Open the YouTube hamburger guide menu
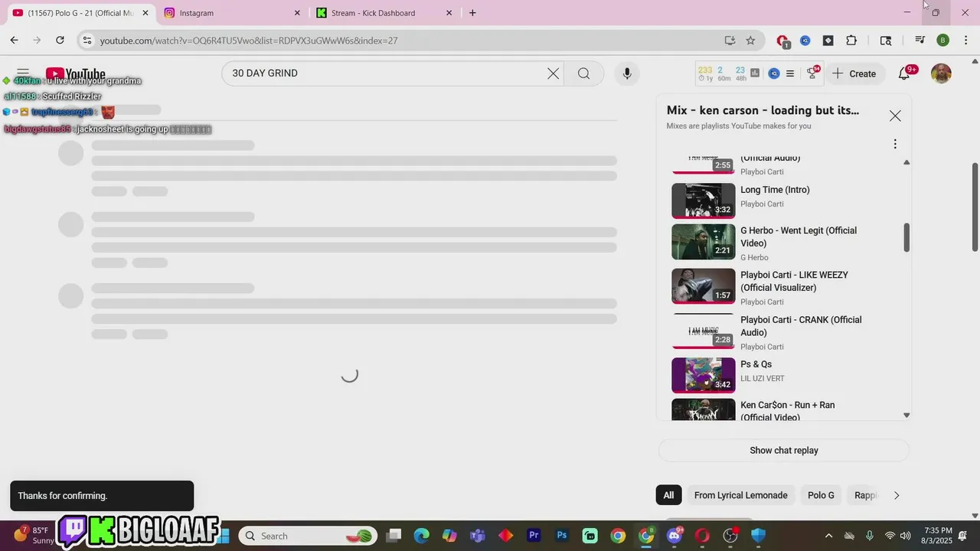 [x=23, y=73]
